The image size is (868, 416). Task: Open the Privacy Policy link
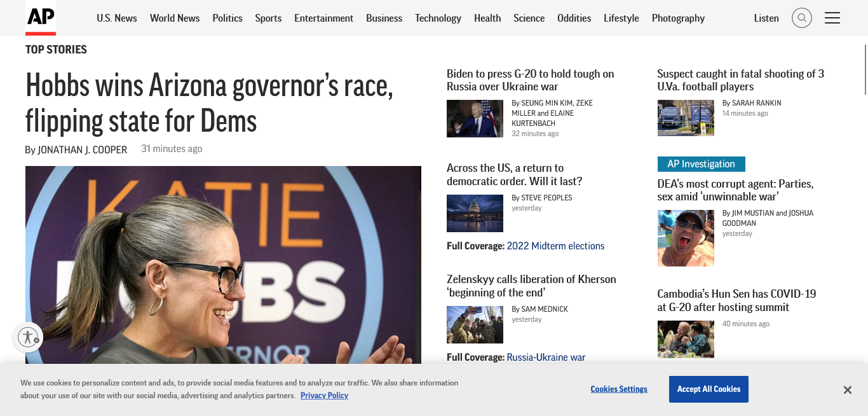[324, 396]
